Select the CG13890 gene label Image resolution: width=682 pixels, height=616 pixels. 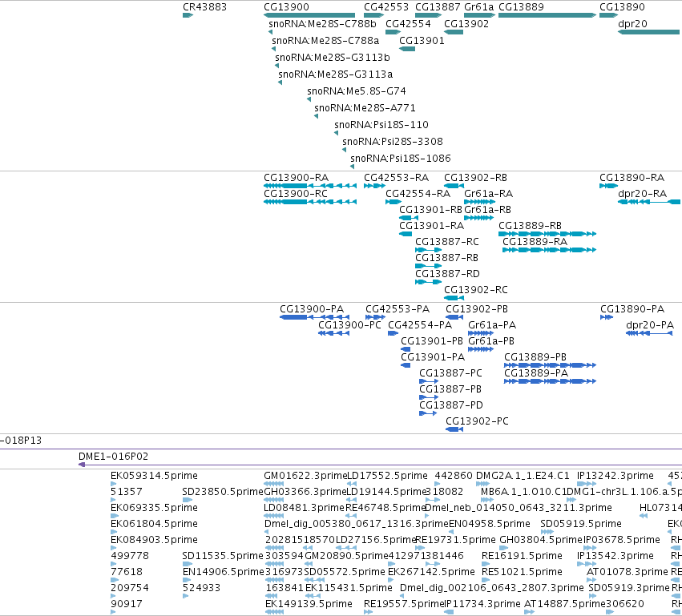622,7
